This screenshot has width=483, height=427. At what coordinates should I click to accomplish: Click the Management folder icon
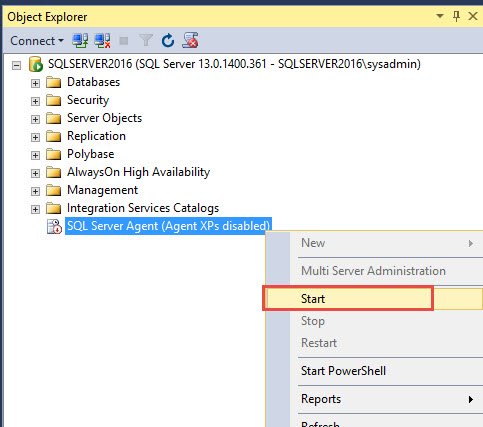click(x=53, y=190)
